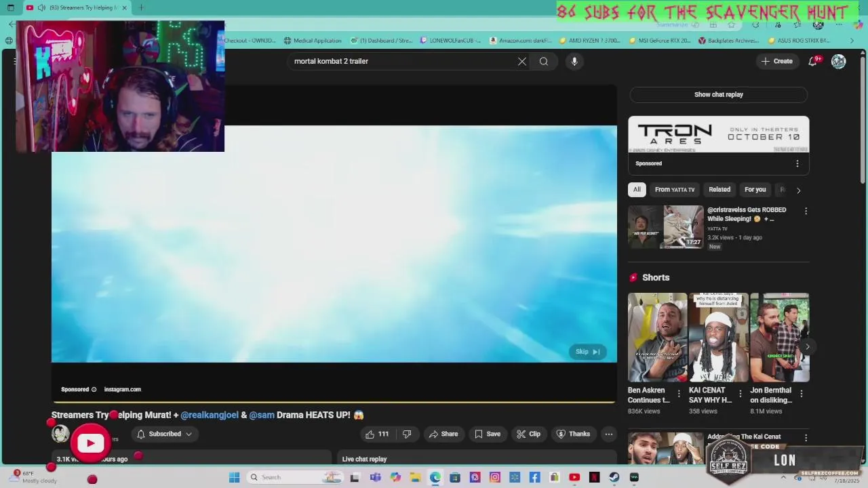
Task: Open the cristravelss Gets ROBBED thumbnail
Action: [666, 227]
